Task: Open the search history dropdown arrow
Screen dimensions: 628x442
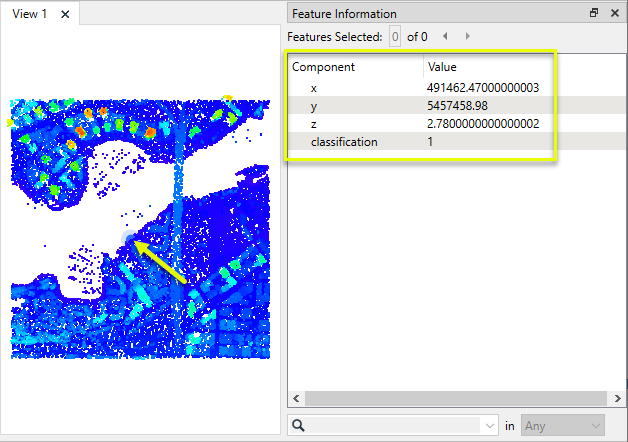Action: point(488,426)
